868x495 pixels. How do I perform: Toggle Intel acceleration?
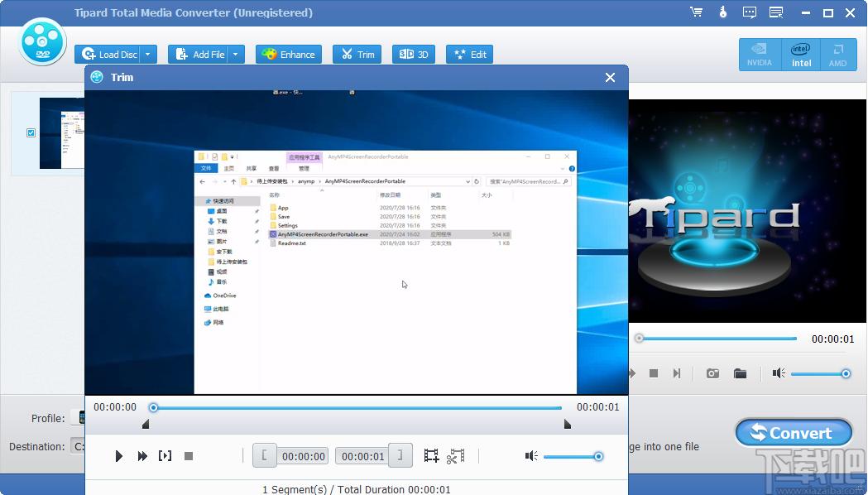tap(801, 55)
